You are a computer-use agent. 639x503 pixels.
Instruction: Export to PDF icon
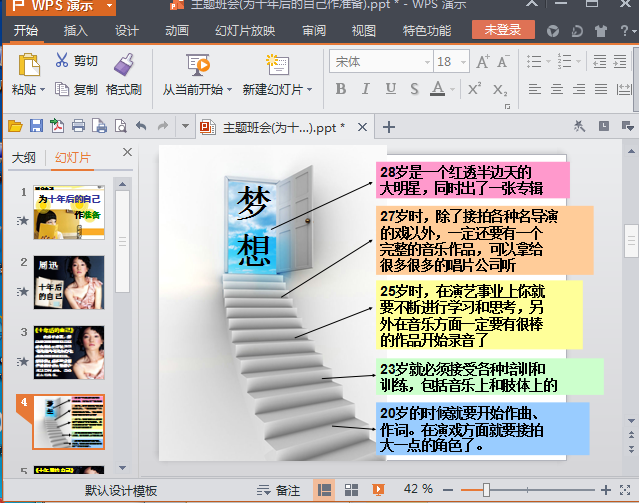tap(57, 126)
